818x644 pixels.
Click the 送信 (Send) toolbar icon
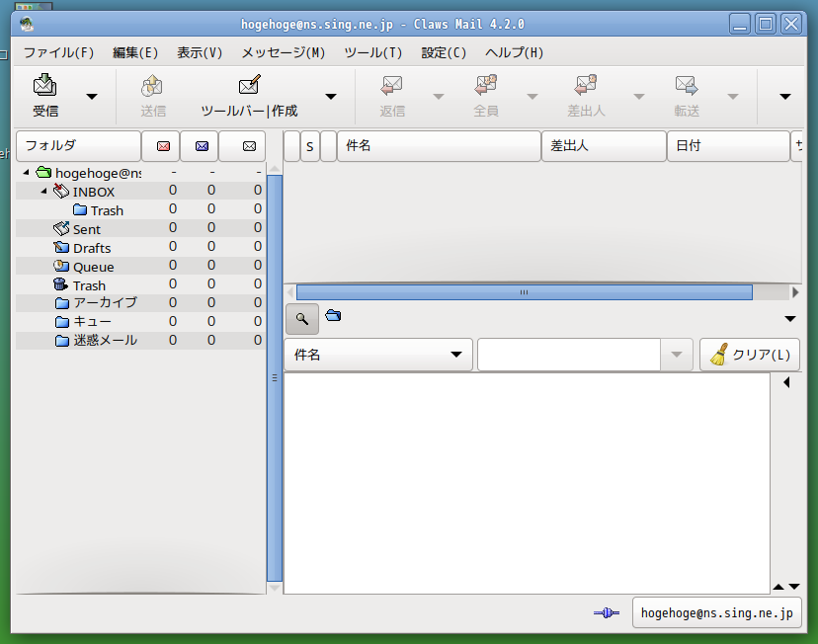pos(152,97)
